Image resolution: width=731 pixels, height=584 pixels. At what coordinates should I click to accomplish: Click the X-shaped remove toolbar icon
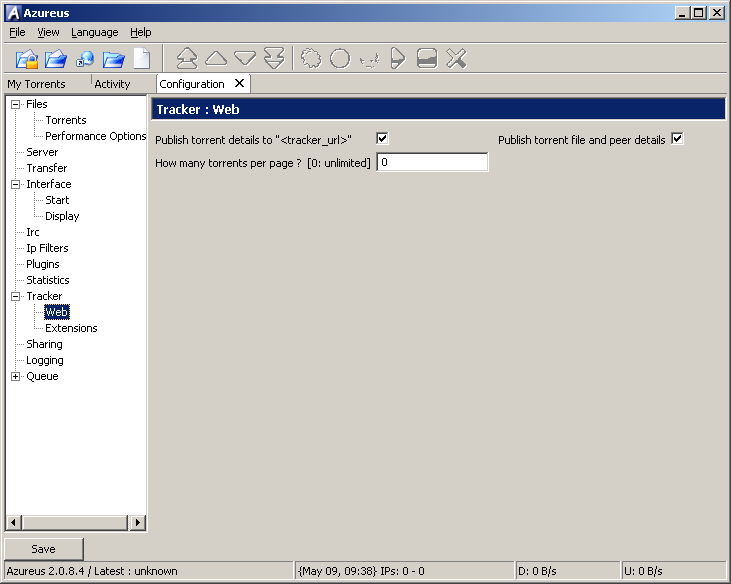pos(457,59)
